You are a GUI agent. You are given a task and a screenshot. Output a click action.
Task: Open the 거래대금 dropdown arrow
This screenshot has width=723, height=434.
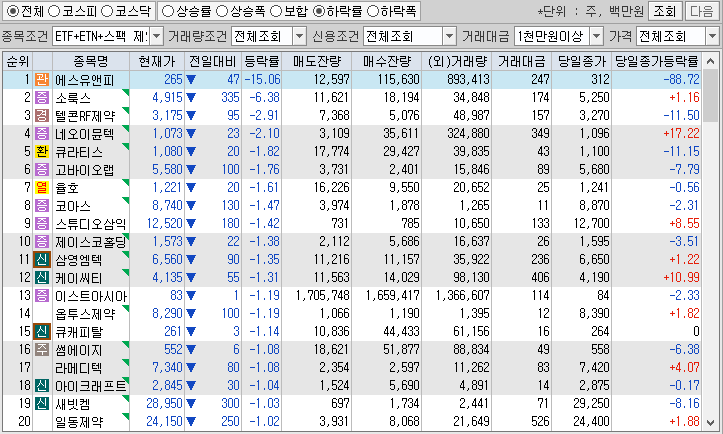coord(597,36)
